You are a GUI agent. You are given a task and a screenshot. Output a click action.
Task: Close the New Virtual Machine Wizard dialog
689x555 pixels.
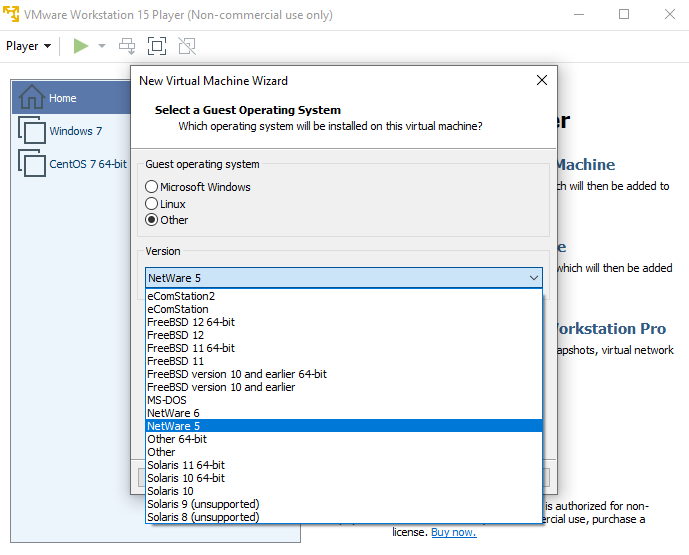click(x=542, y=80)
